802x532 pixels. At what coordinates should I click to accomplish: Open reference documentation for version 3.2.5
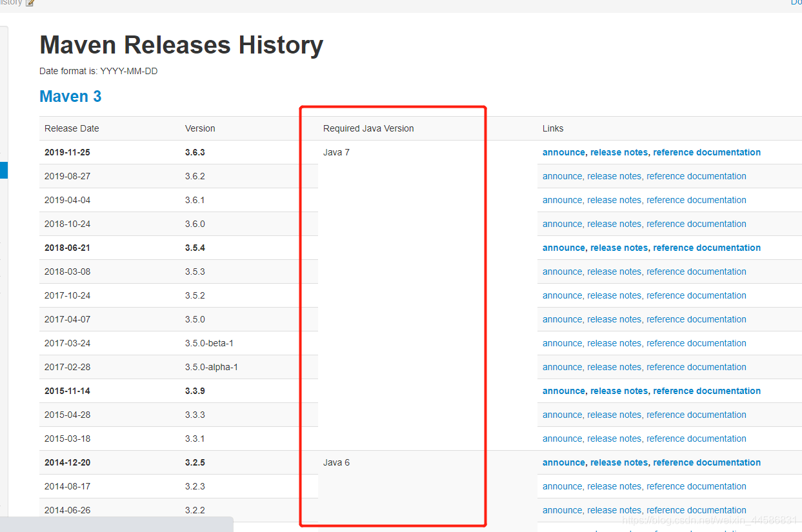707,463
